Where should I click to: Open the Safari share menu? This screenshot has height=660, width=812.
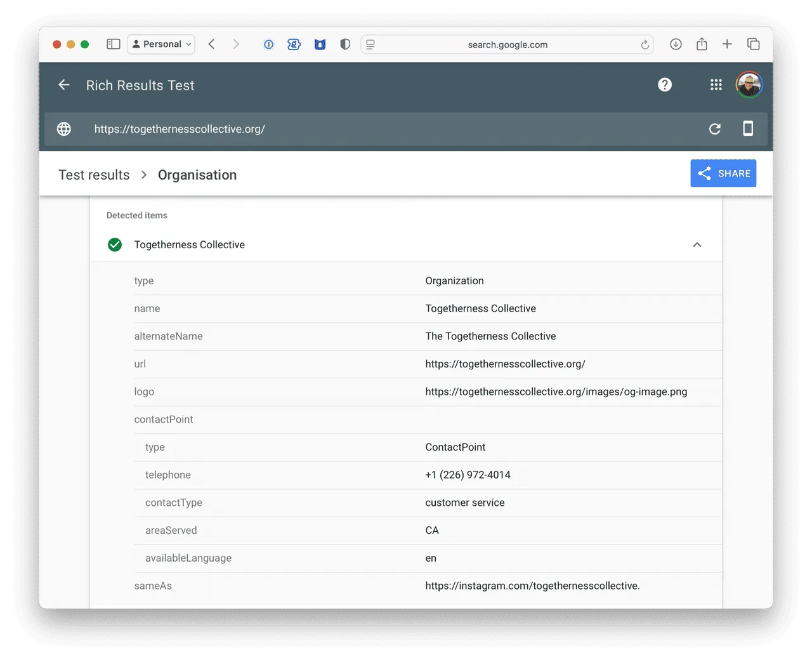pyautogui.click(x=702, y=44)
